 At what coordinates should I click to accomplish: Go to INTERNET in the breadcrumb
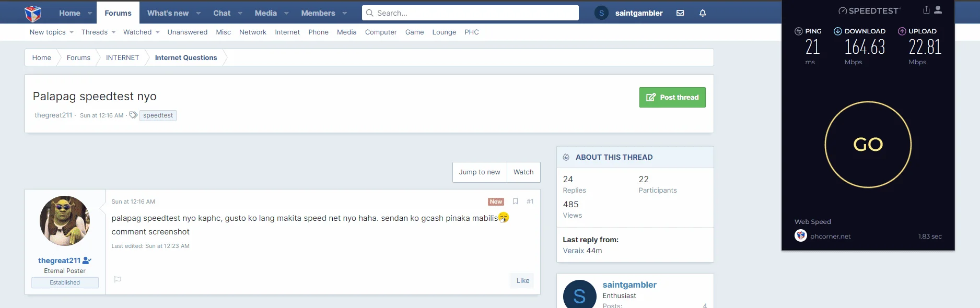tap(123, 57)
